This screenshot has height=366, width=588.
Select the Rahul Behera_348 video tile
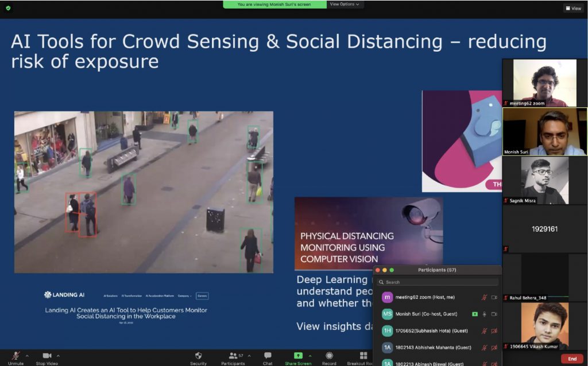(544, 278)
